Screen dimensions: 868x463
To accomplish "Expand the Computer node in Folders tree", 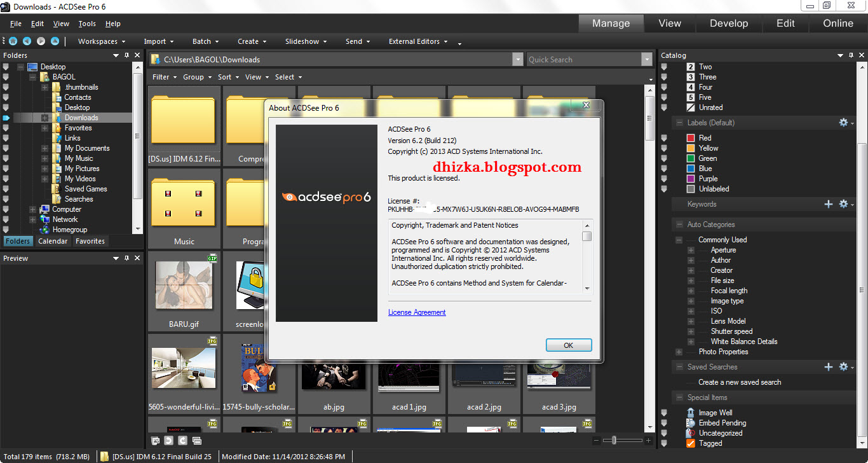I will click(x=32, y=209).
